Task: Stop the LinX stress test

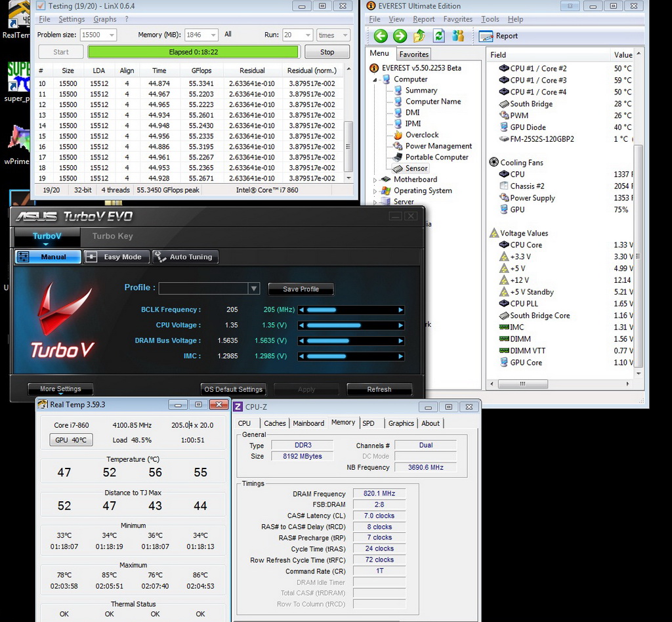Action: coord(327,52)
